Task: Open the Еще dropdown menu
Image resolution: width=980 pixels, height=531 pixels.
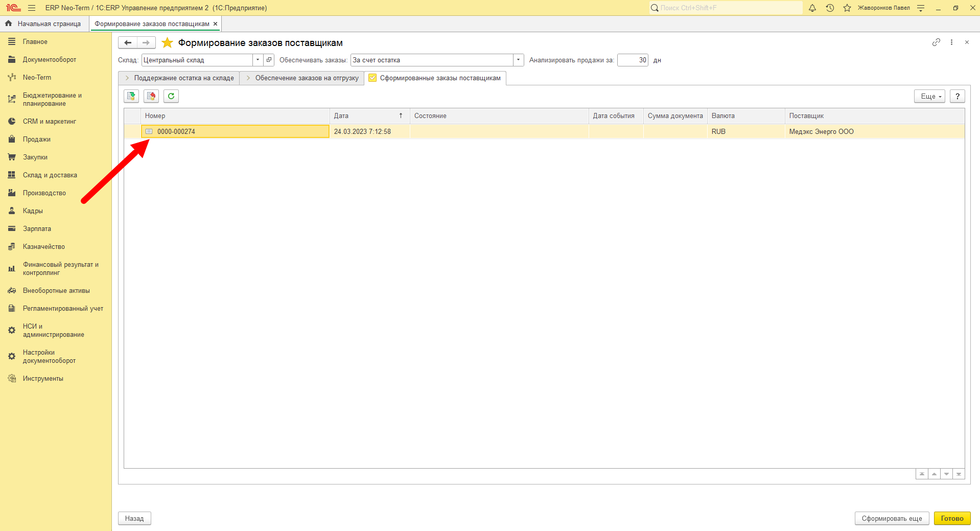Action: [x=930, y=96]
